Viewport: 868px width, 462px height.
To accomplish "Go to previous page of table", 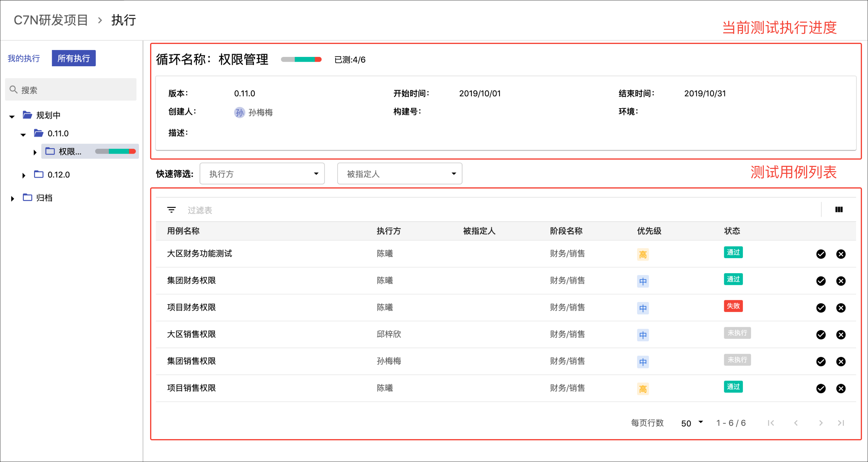I will click(x=796, y=423).
